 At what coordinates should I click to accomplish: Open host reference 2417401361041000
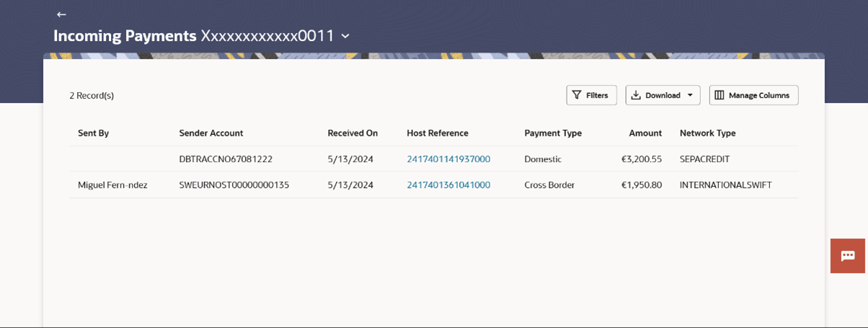click(448, 185)
